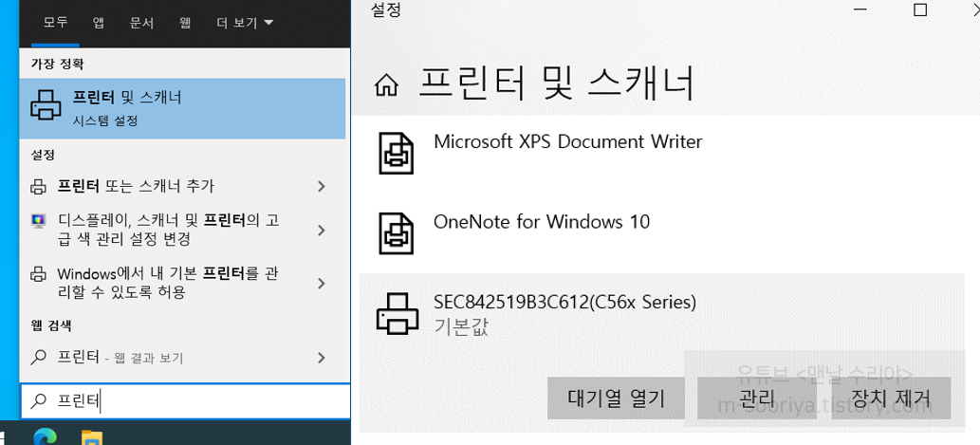This screenshot has width=980, height=445.
Task: Click the search magnifier icon in the search box
Action: (39, 400)
